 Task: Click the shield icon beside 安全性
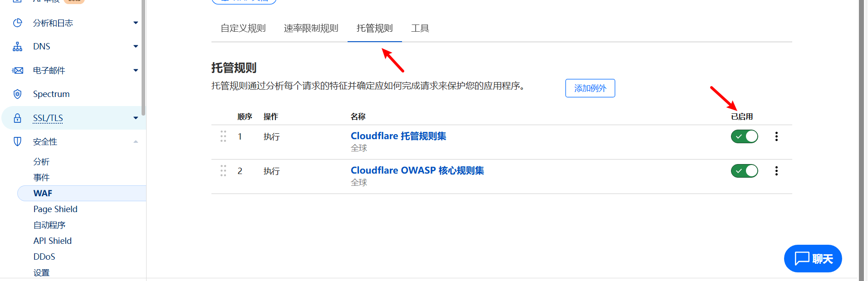tap(17, 142)
